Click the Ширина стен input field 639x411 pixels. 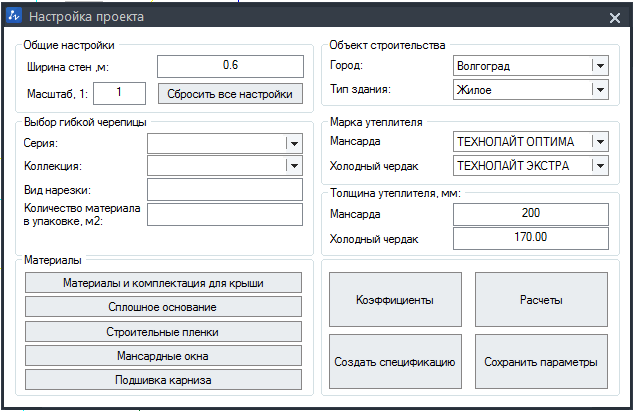[230, 66]
